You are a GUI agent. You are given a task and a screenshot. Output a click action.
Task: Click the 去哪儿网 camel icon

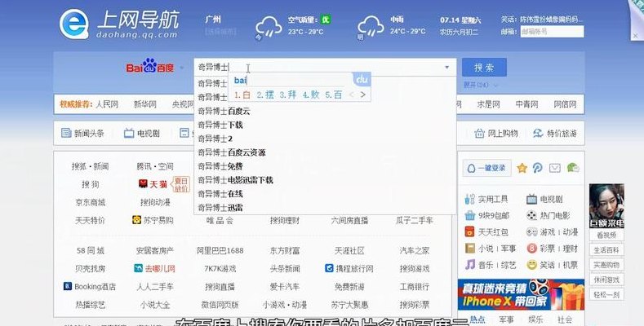[x=139, y=269]
